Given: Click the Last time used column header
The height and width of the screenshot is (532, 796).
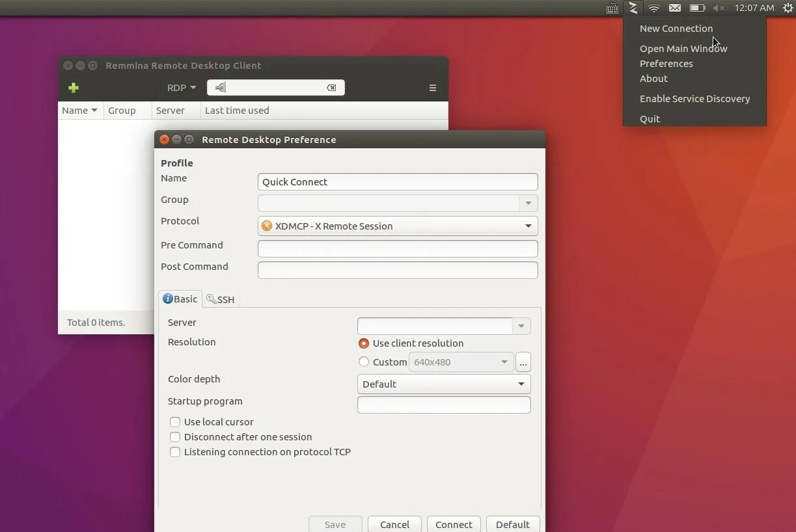Looking at the screenshot, I should pos(324,111).
